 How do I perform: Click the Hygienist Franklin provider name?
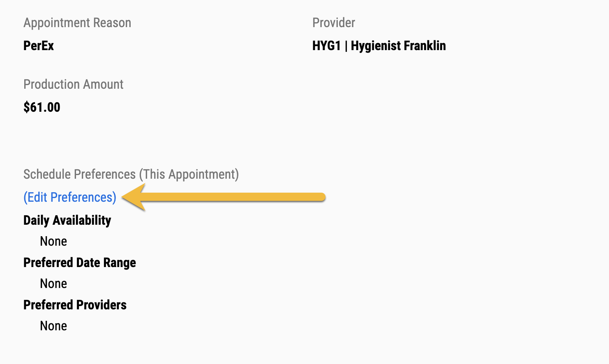(398, 46)
